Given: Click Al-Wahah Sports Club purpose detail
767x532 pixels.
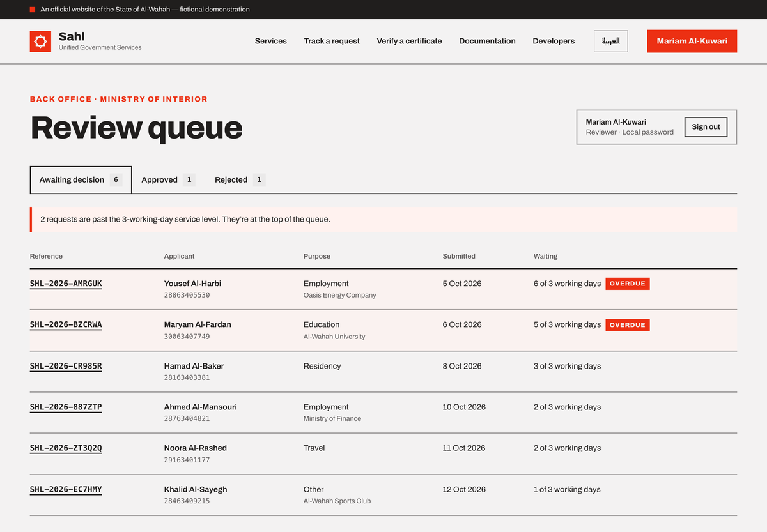Looking at the screenshot, I should [337, 501].
